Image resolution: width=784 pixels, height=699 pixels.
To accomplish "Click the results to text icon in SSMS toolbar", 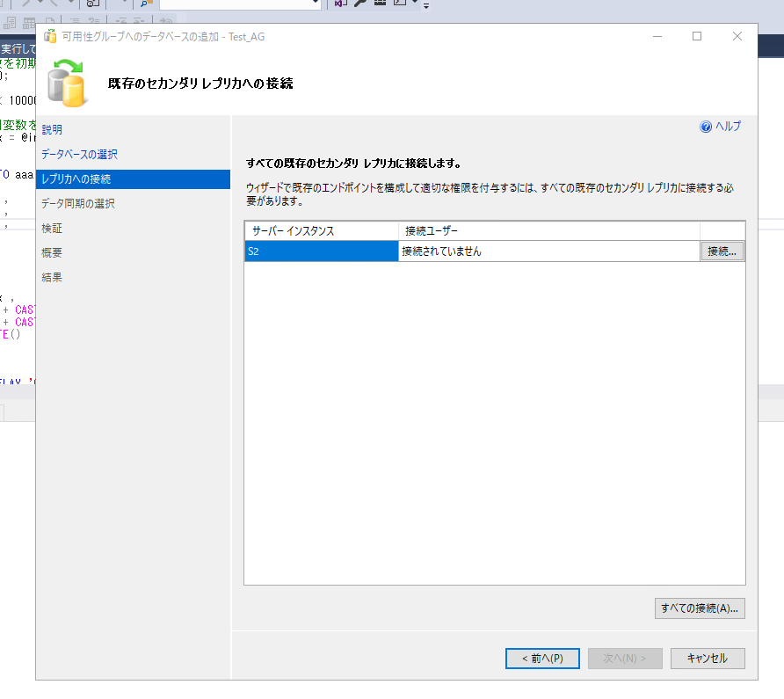I will click(x=10, y=22).
